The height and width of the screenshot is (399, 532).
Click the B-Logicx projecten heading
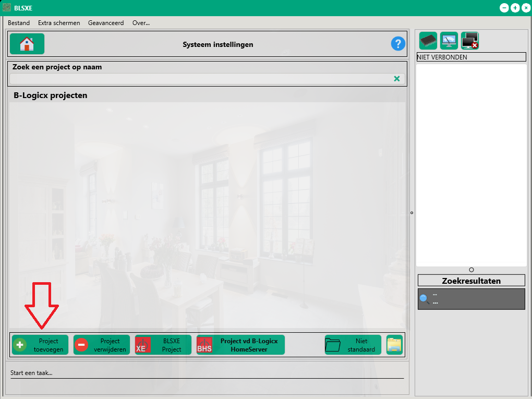[x=50, y=95]
